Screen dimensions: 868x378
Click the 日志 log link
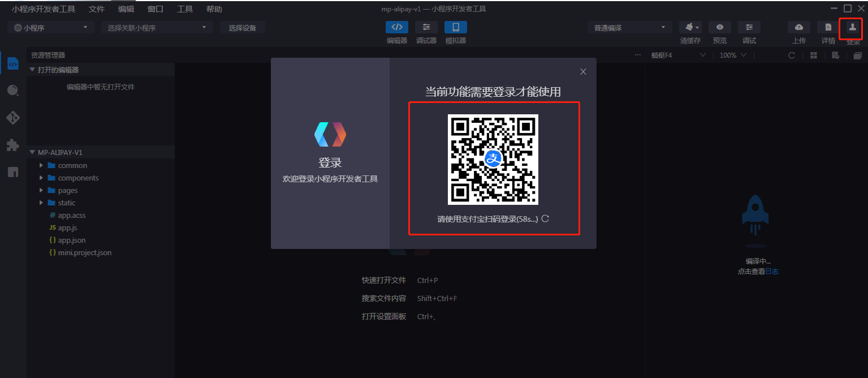pyautogui.click(x=772, y=272)
